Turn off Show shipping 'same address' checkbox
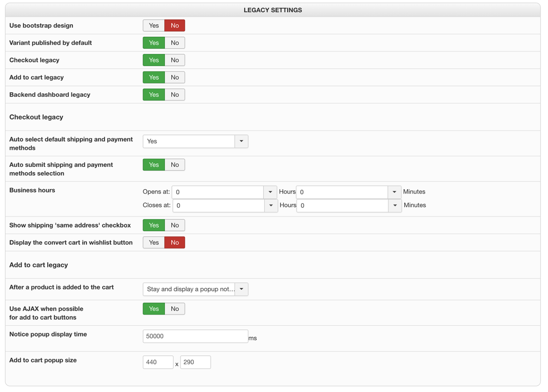This screenshot has height=392, width=548. (x=175, y=225)
